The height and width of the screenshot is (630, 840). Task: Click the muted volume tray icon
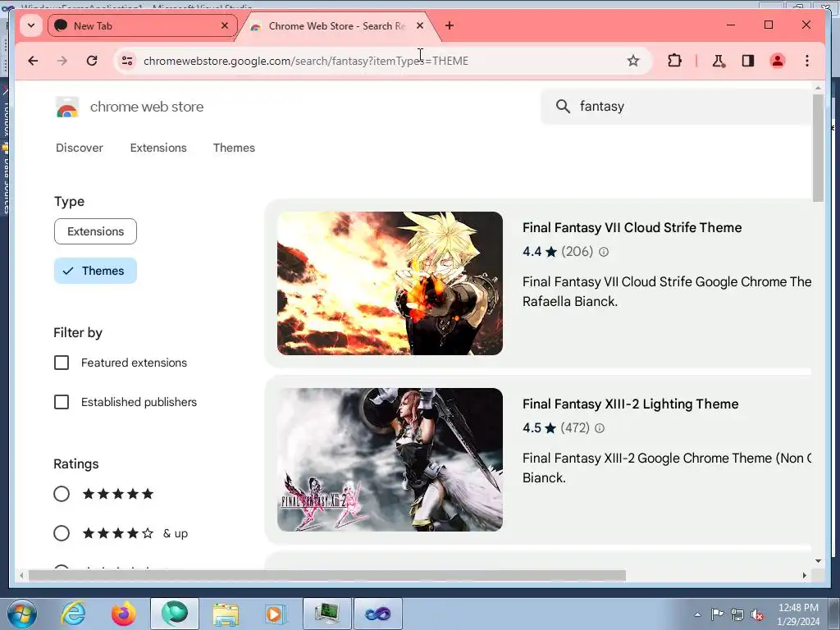pos(757,615)
